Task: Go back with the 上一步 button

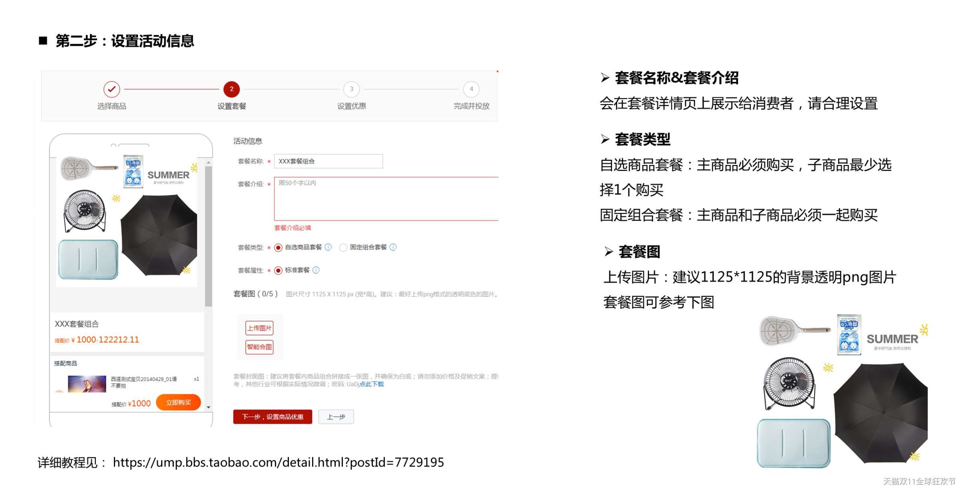Action: pyautogui.click(x=336, y=417)
